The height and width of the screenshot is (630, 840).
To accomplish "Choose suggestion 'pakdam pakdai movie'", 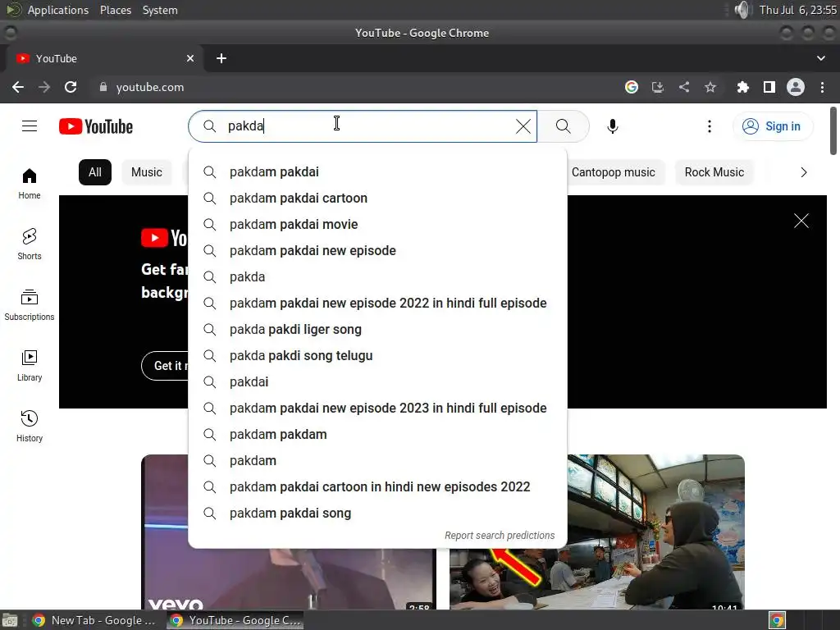I will click(377, 225).
